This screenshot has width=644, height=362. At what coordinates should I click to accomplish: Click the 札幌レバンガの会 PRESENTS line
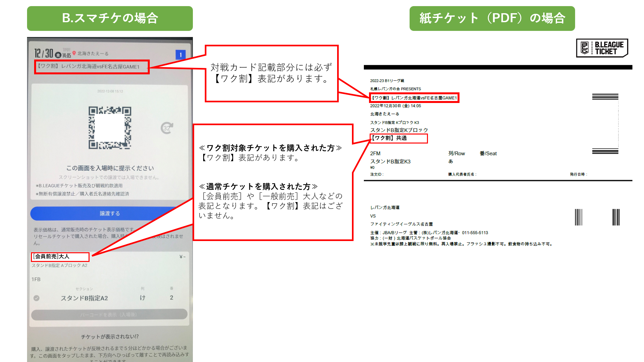tap(395, 89)
